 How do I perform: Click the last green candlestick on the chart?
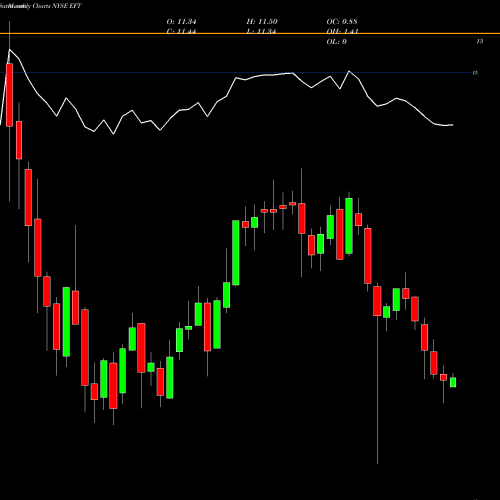pyautogui.click(x=453, y=382)
